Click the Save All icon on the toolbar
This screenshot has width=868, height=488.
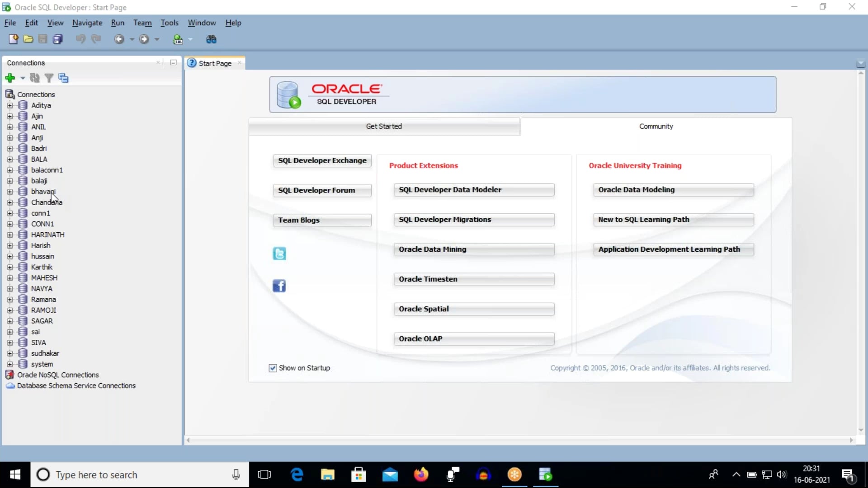click(57, 39)
